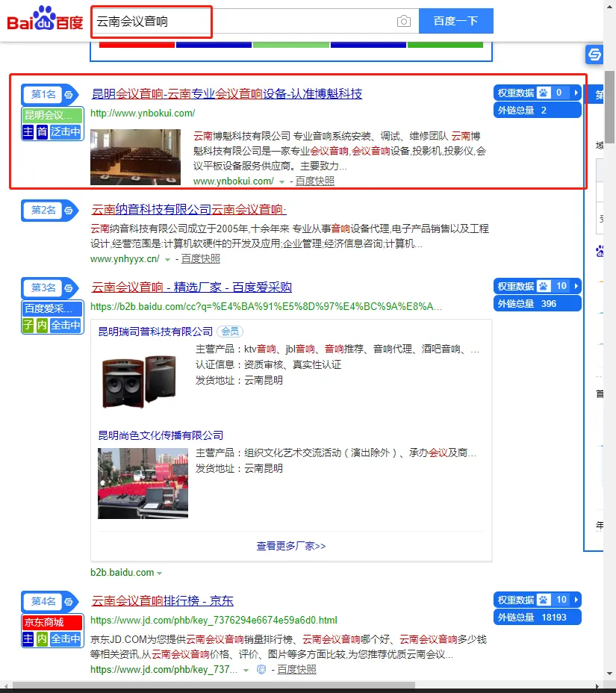Click the SEO icon beside 第2名 rank badge
This screenshot has width=616, height=693.
(69, 211)
